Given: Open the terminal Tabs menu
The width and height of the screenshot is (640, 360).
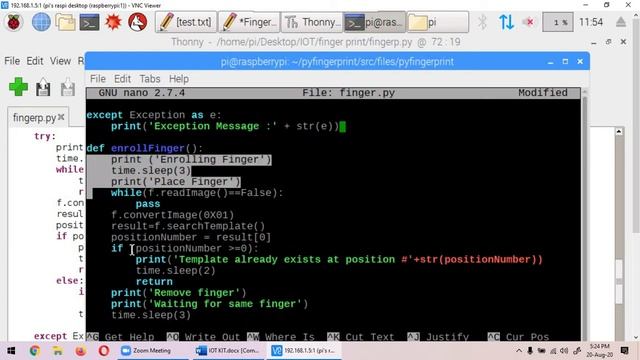Looking at the screenshot, I should pos(150,79).
